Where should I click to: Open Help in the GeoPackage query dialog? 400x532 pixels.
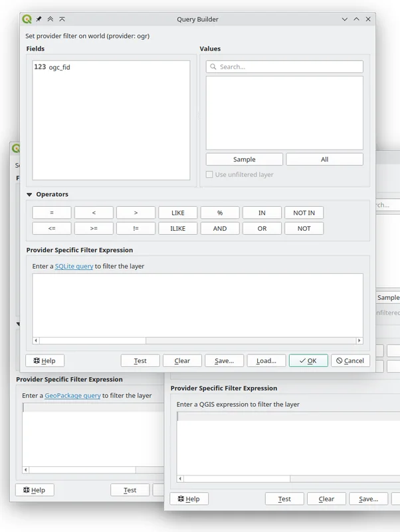[x=35, y=489]
